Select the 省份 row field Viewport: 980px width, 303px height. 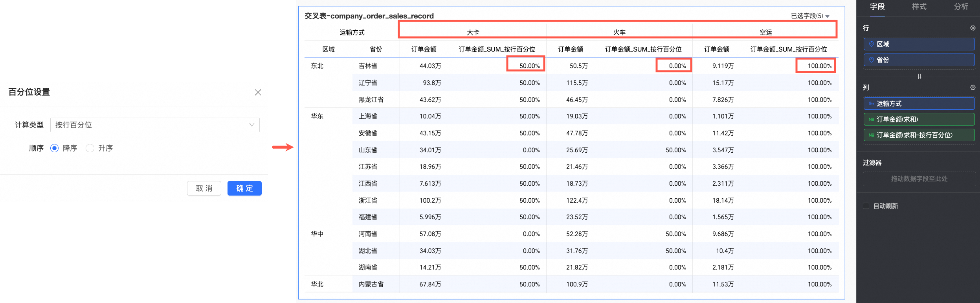click(x=919, y=60)
